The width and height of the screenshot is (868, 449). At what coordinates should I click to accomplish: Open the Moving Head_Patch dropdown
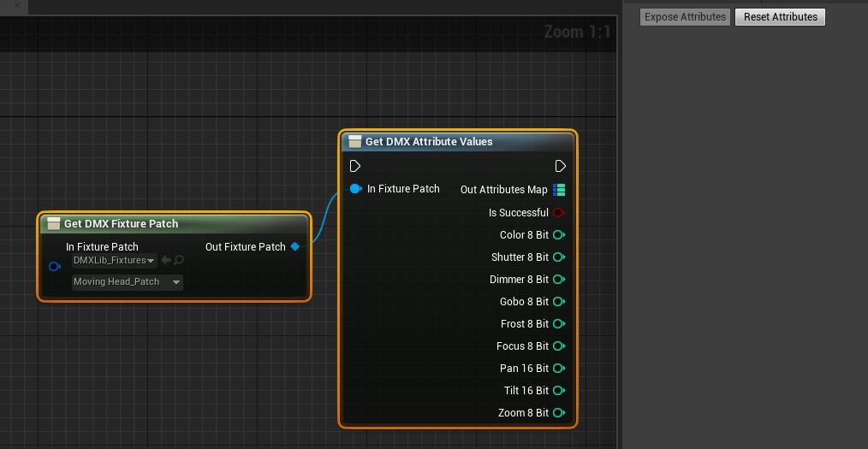tap(127, 282)
